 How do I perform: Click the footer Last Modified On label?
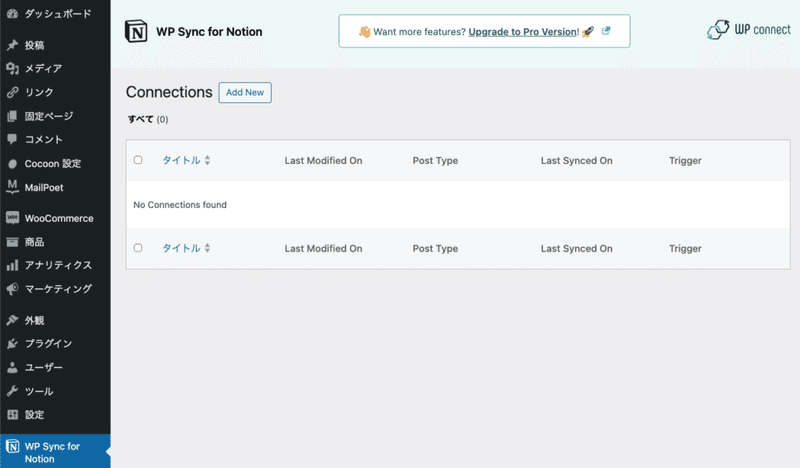(323, 248)
